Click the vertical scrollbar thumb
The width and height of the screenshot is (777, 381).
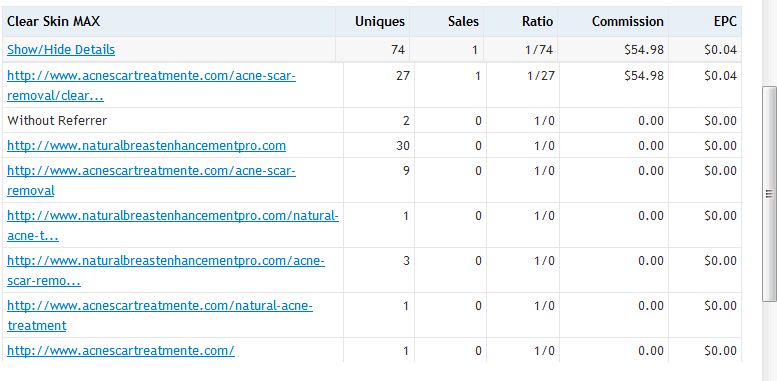pyautogui.click(x=769, y=193)
